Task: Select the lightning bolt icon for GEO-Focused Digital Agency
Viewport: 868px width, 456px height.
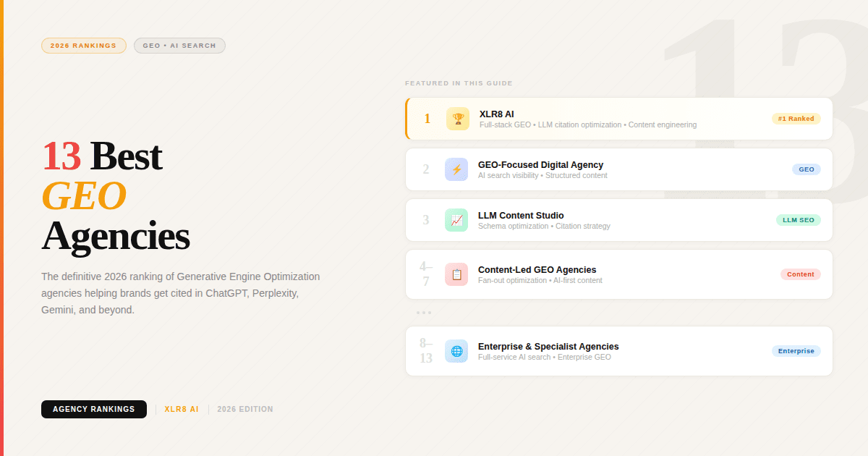Action: 456,169
